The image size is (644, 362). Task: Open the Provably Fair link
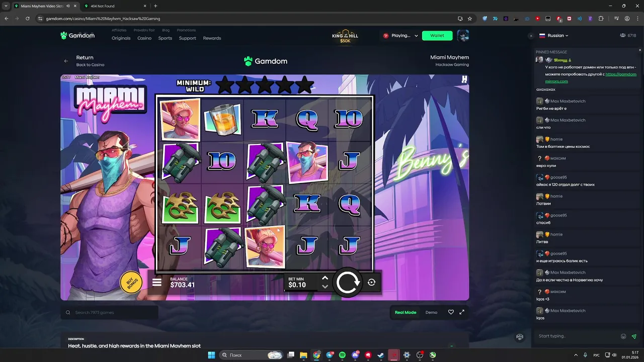point(144,30)
